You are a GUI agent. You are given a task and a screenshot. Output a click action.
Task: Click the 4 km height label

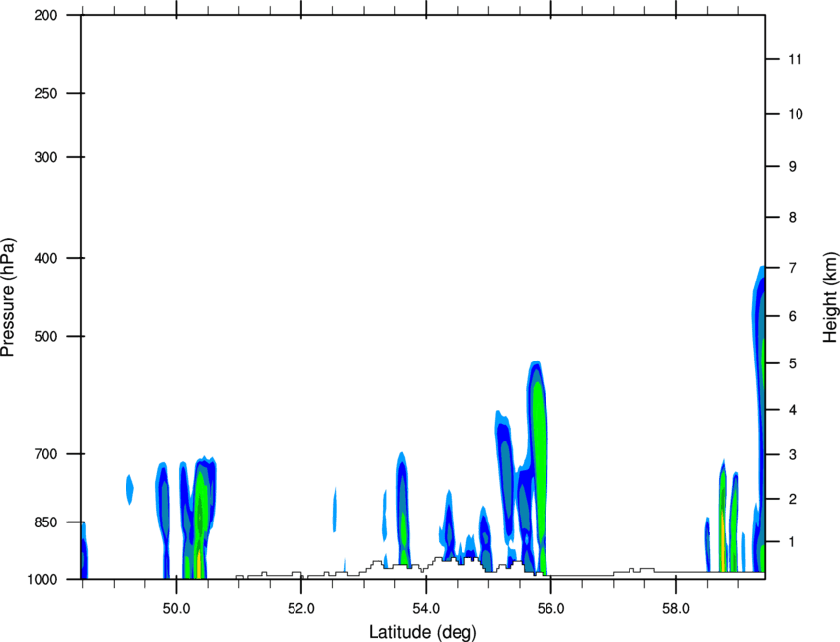click(x=793, y=410)
